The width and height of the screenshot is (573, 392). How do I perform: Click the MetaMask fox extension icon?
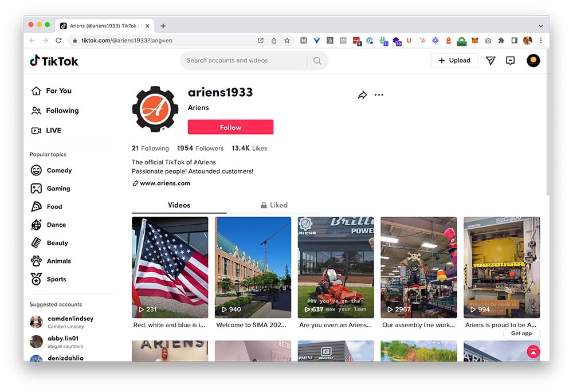click(x=474, y=41)
